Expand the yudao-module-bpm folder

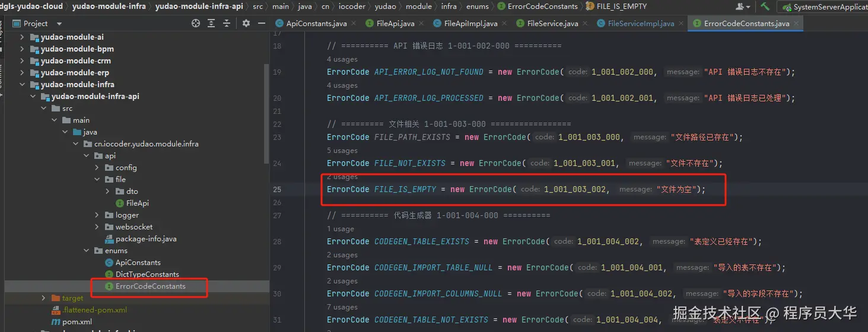pyautogui.click(x=22, y=49)
